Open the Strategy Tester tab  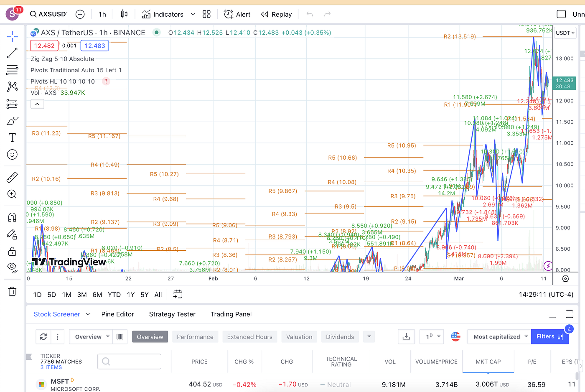[x=172, y=314]
